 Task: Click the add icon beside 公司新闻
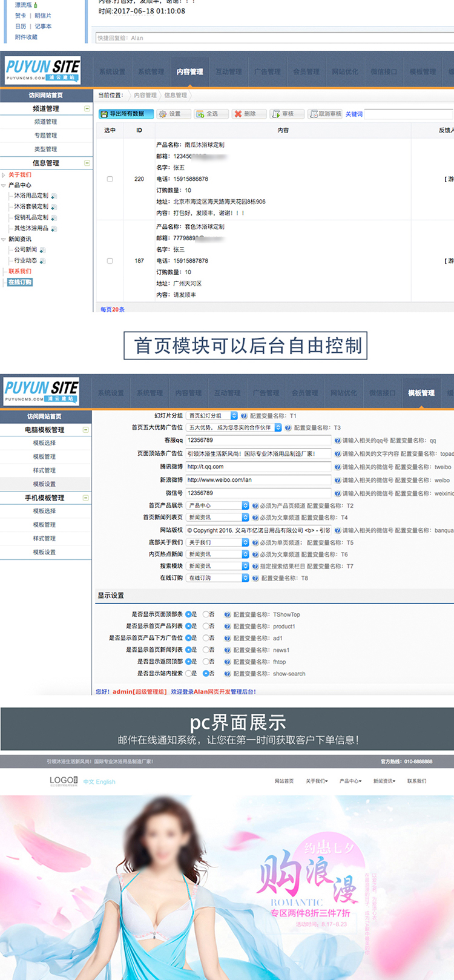point(42,250)
